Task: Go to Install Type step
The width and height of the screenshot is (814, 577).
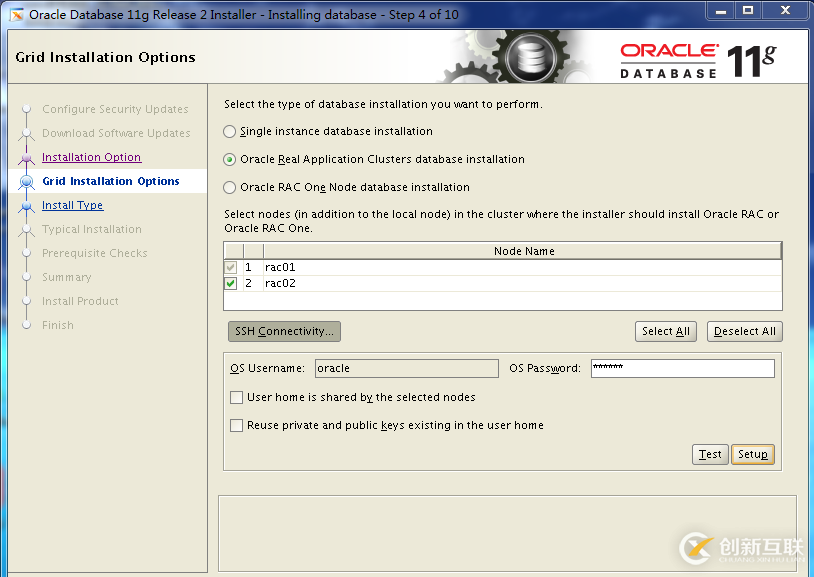Action: pos(73,205)
